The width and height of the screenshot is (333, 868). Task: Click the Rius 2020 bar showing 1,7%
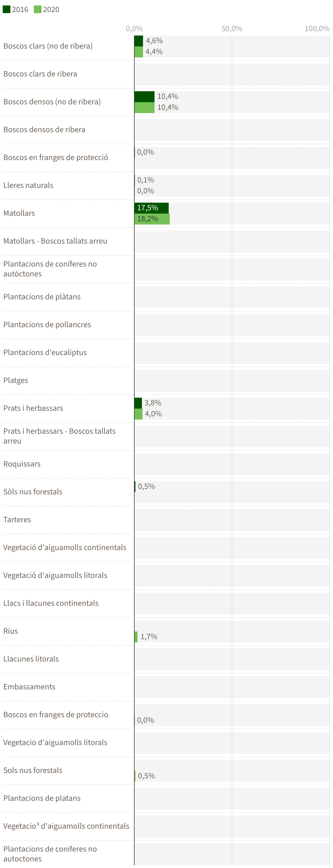pos(136,636)
